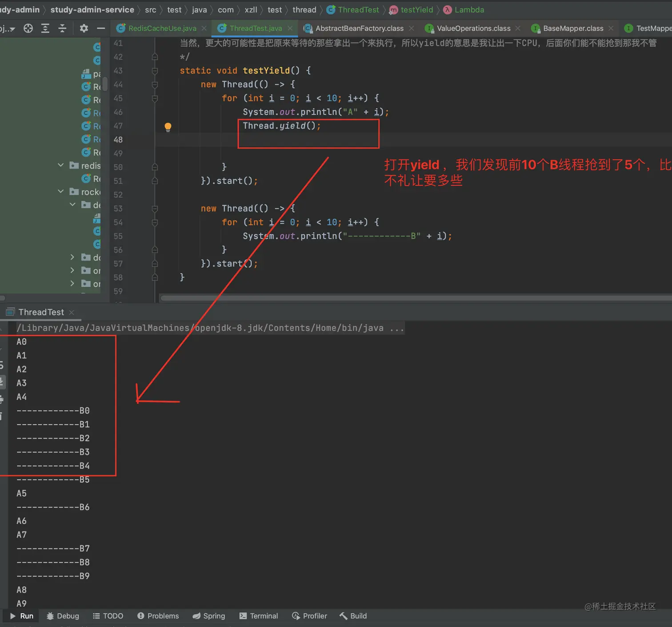This screenshot has height=627, width=672.
Task: Click line number 48 in the gutter
Action: click(x=118, y=140)
